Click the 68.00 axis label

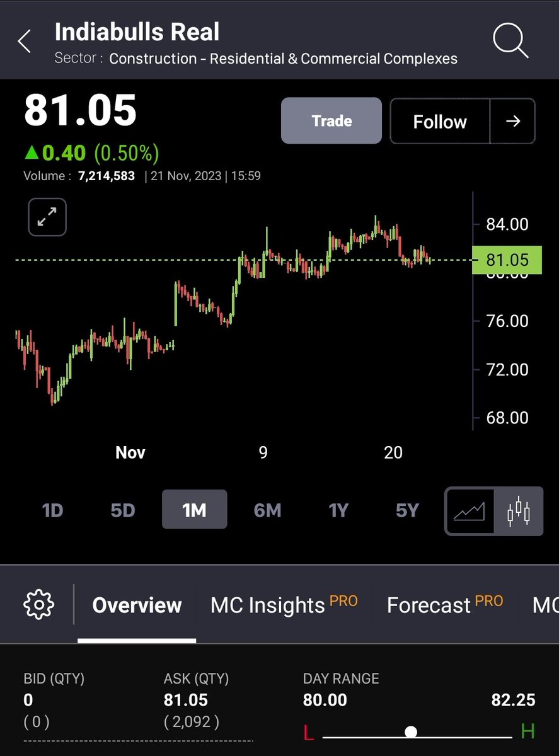[x=507, y=418]
